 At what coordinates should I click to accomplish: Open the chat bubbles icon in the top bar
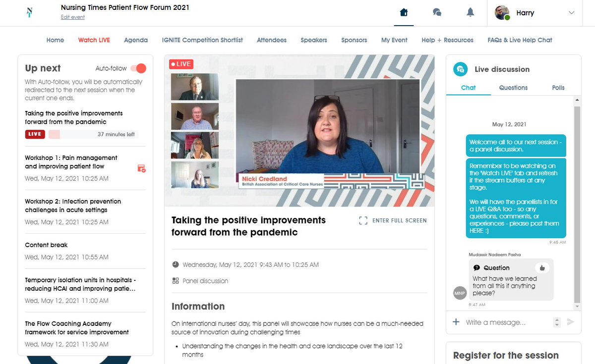[437, 12]
